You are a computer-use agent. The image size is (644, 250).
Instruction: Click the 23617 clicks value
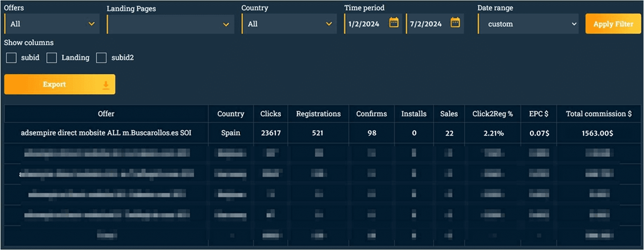[x=271, y=133]
